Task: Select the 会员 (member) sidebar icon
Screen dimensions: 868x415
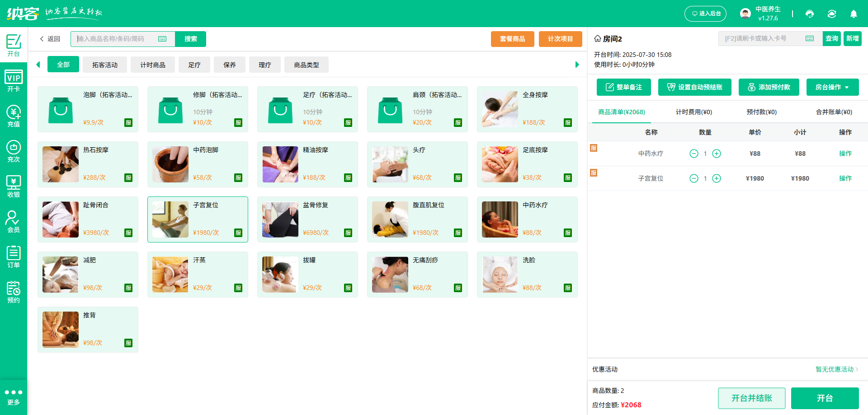Action: pos(14,221)
